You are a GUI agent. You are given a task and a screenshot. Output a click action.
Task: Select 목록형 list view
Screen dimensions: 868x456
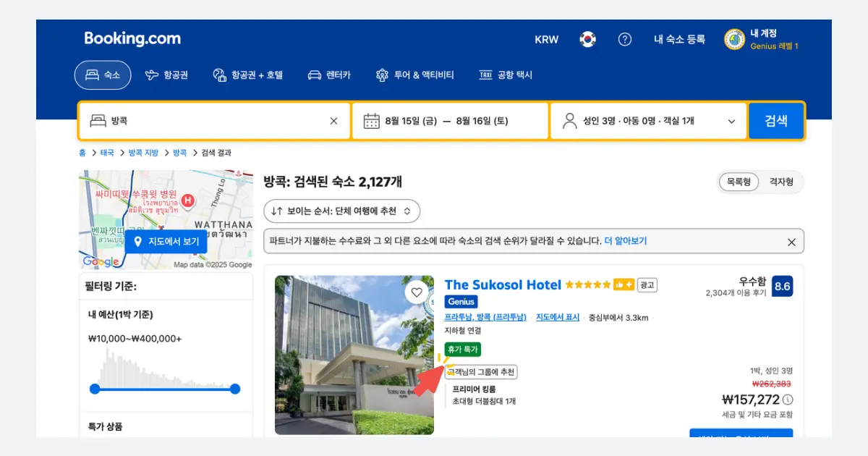point(737,182)
